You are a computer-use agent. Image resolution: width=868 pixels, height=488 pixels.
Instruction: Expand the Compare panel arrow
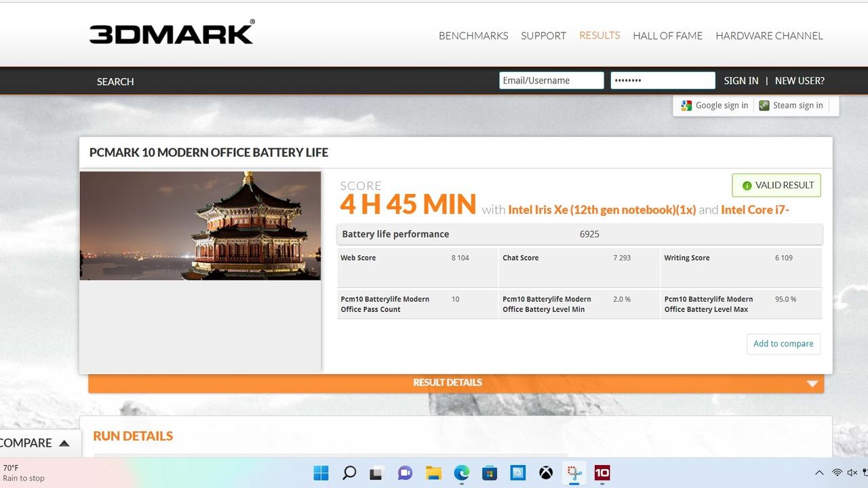pos(64,443)
